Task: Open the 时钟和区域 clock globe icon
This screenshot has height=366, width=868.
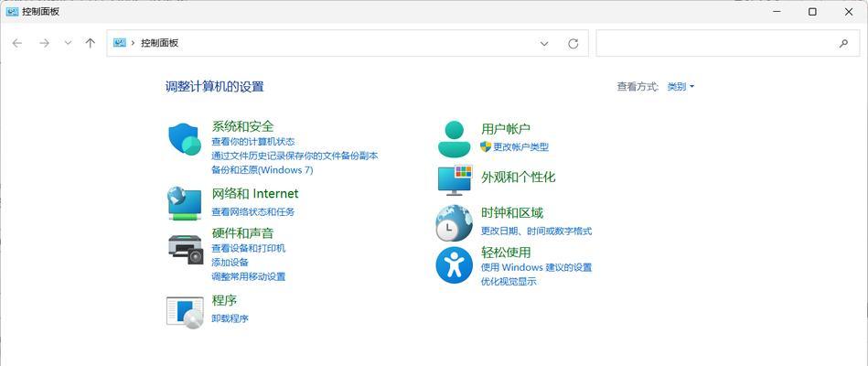Action: click(x=454, y=222)
